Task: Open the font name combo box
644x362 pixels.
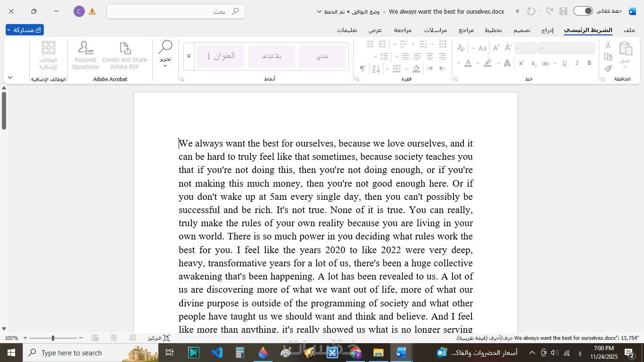Action: pos(566,48)
